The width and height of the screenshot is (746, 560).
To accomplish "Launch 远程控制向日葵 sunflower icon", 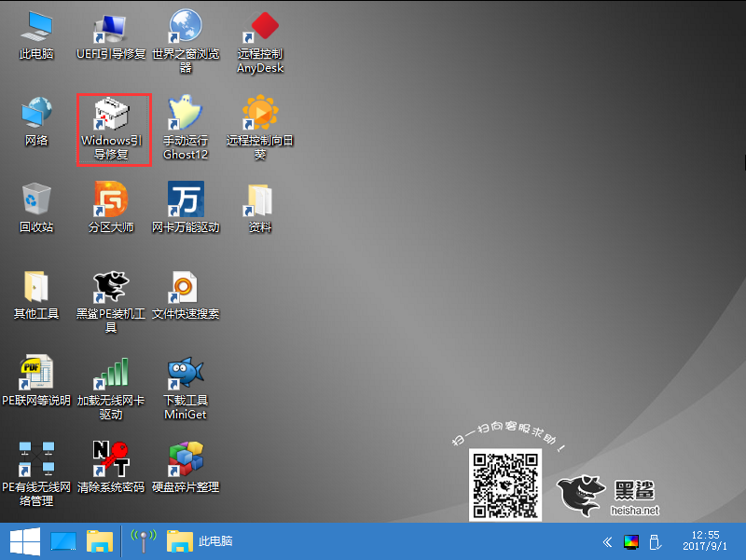I will click(260, 116).
